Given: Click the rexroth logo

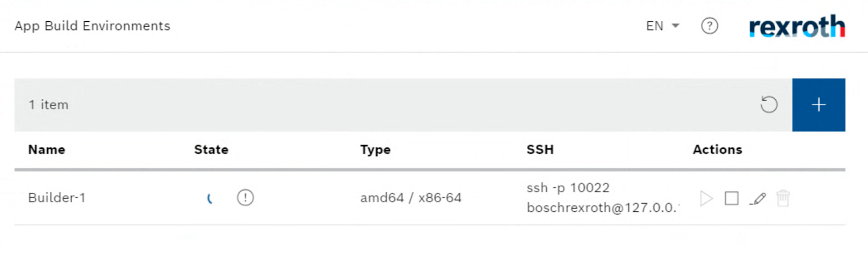Looking at the screenshot, I should coord(797,26).
